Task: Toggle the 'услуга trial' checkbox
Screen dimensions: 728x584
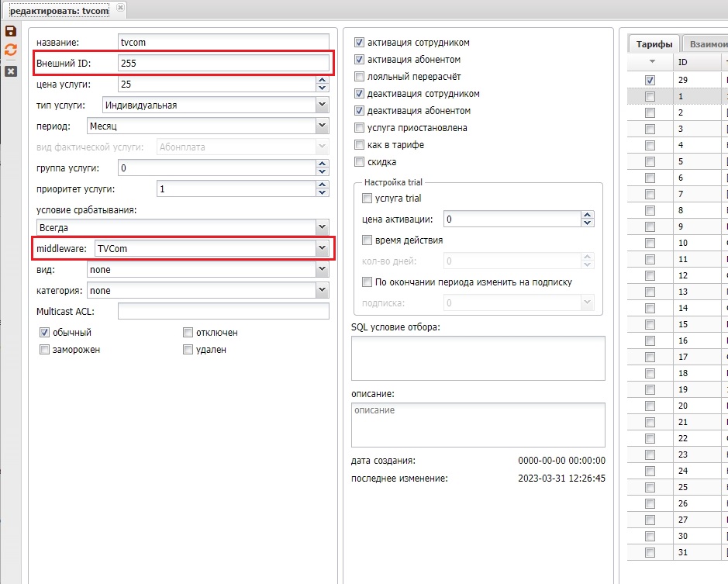Action: [x=367, y=199]
